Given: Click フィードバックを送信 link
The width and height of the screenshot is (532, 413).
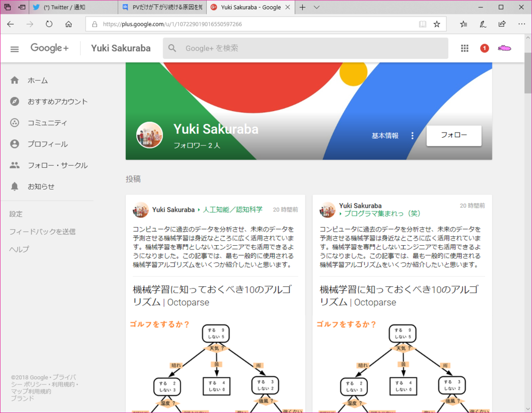Looking at the screenshot, I should click(x=43, y=232).
